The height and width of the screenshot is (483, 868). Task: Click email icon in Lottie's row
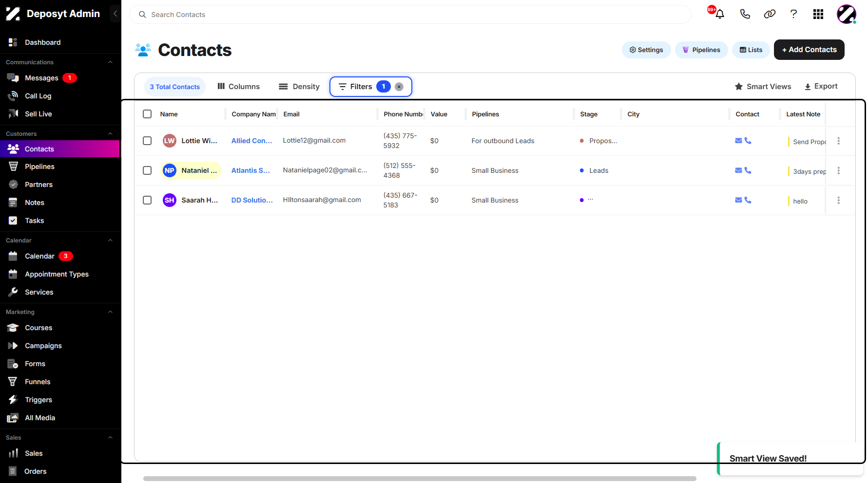[738, 141]
